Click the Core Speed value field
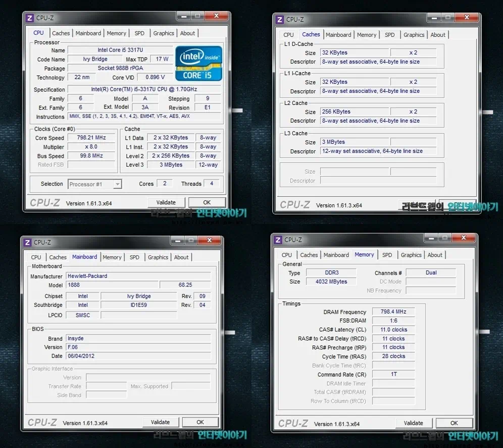The height and width of the screenshot is (448, 503). 91,137
